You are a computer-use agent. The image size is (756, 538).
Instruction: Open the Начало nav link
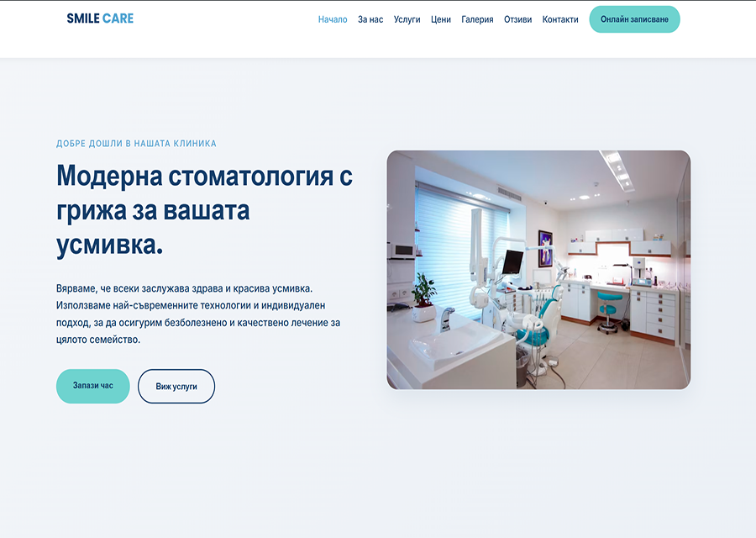point(333,19)
